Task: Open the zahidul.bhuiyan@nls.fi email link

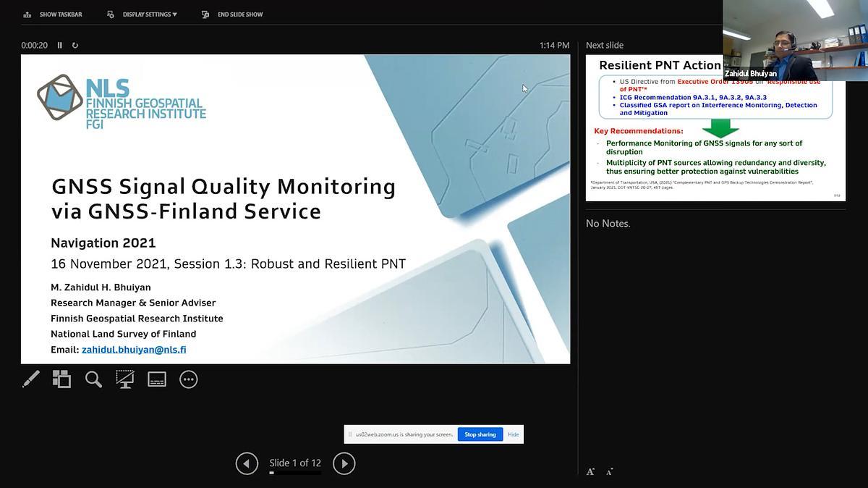Action: click(x=134, y=350)
